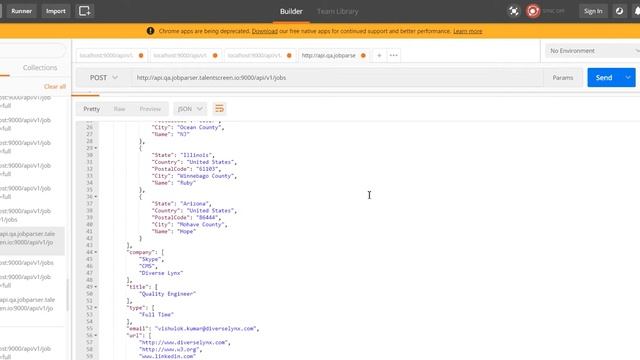Image resolution: width=640 pixels, height=360 pixels.
Task: Click the Sign In button
Action: 593,11
